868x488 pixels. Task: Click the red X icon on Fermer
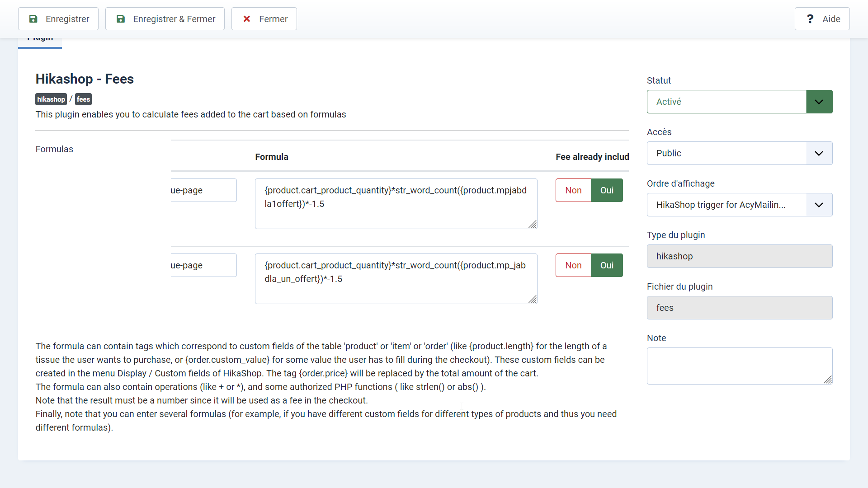(247, 19)
